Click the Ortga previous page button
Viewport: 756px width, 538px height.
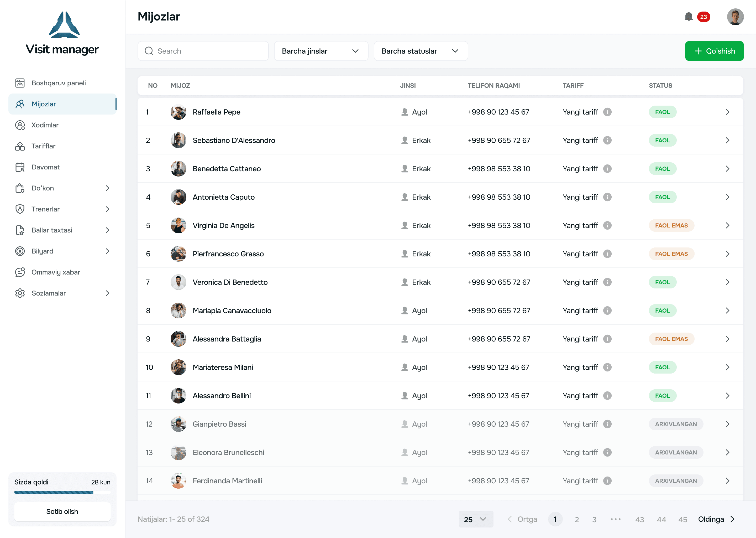tap(522, 519)
